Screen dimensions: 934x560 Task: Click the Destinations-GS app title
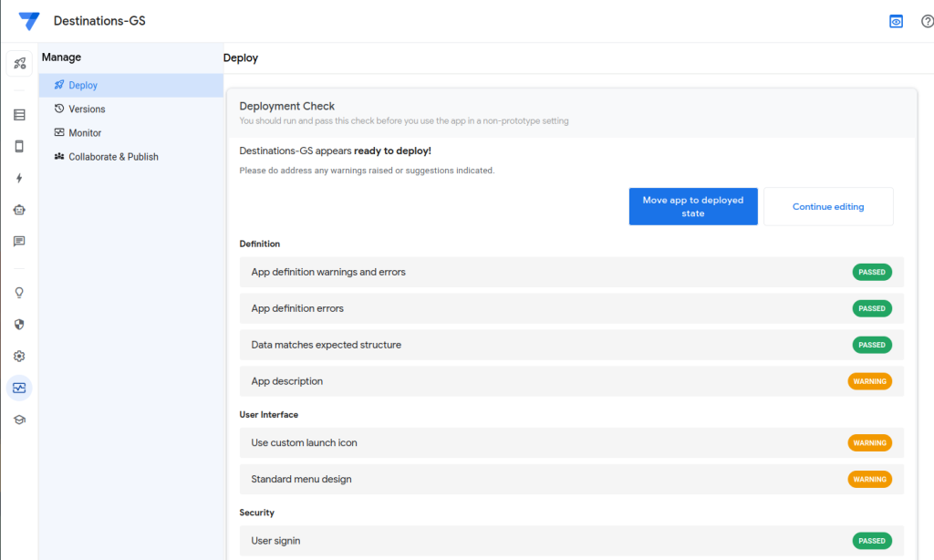(x=99, y=21)
